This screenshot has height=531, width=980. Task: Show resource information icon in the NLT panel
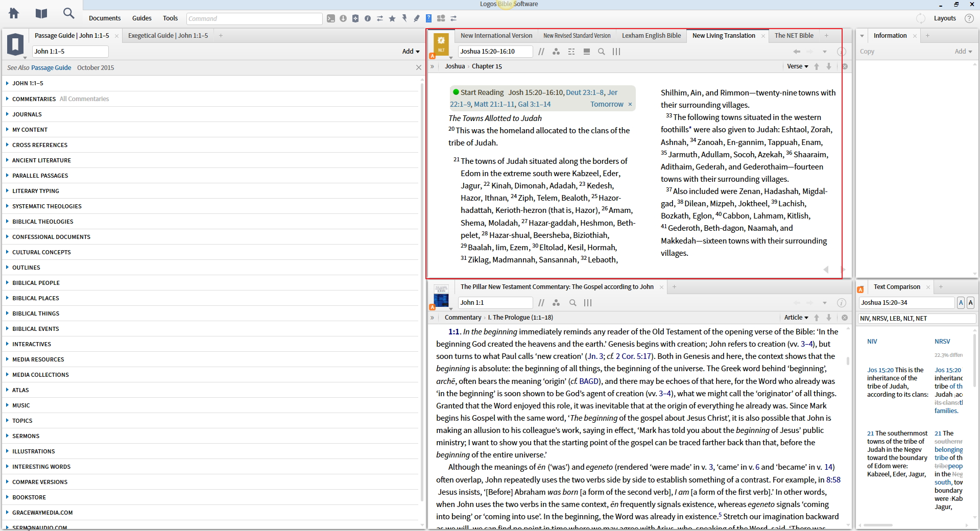[x=842, y=52]
